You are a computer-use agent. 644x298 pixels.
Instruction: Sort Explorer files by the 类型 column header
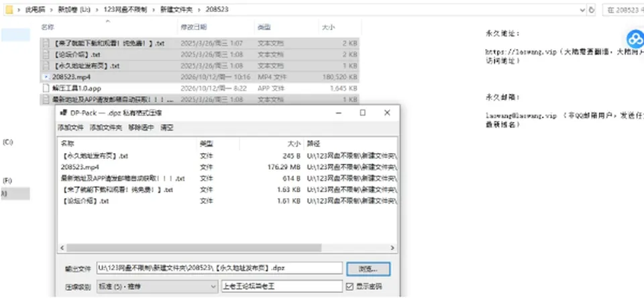(x=264, y=28)
